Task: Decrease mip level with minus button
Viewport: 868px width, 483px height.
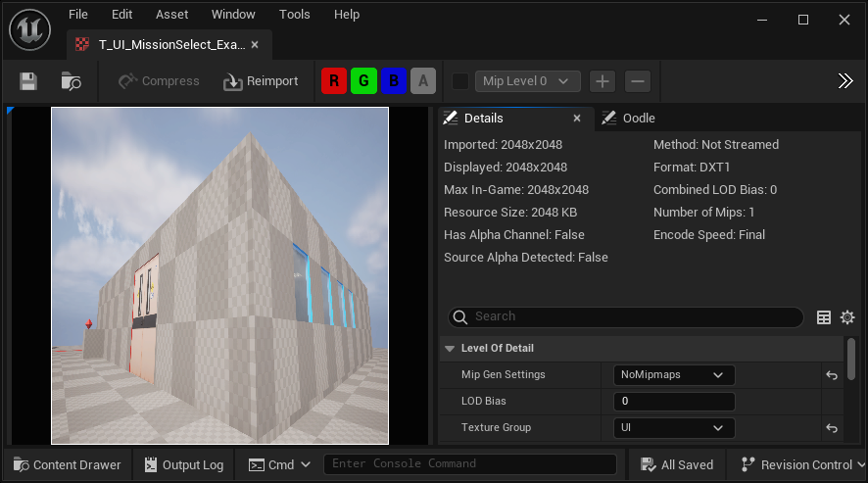Action: (x=638, y=81)
